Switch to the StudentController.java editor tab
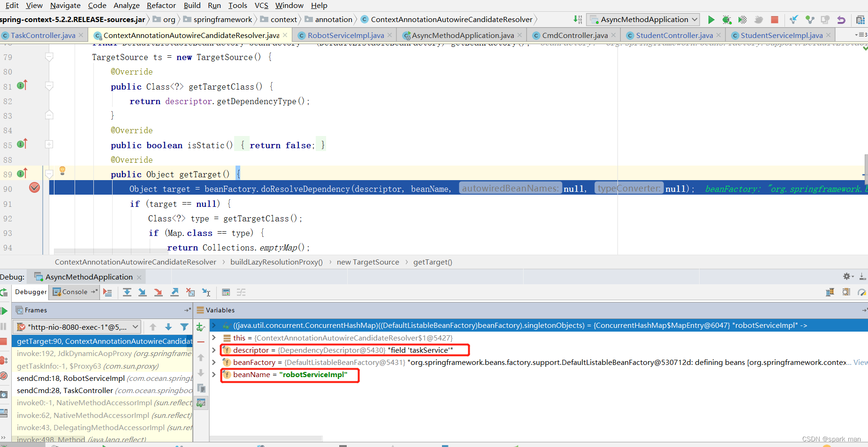 (x=674, y=35)
